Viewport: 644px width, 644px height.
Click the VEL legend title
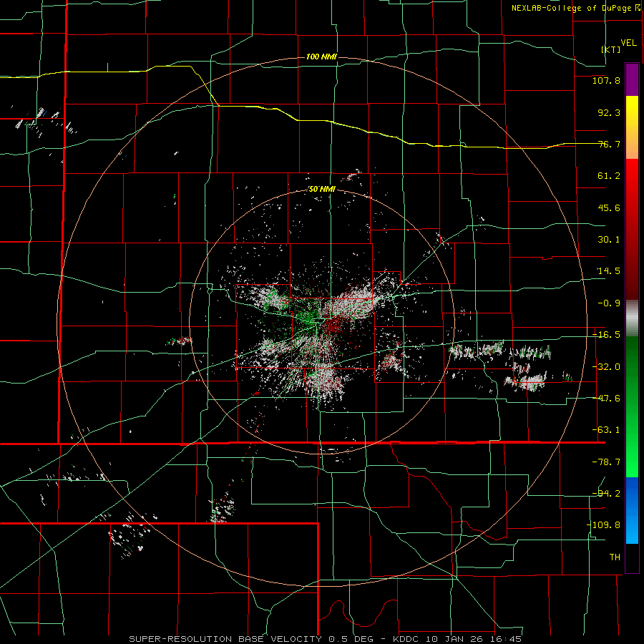click(x=628, y=43)
